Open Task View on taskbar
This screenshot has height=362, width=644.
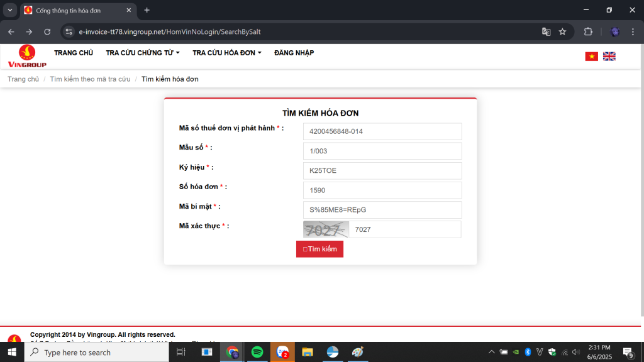[180, 352]
